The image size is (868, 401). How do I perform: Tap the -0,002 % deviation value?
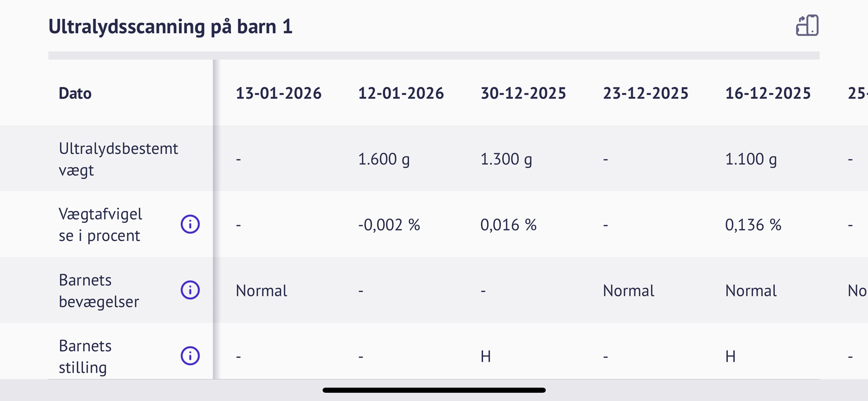(389, 225)
